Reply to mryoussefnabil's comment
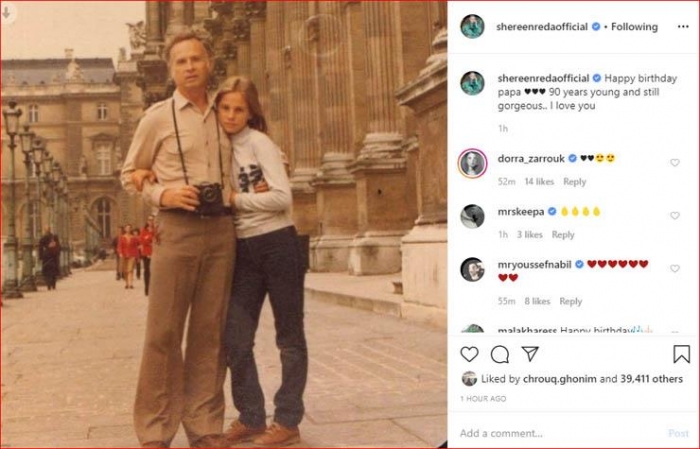The width and height of the screenshot is (700, 449). tap(570, 301)
